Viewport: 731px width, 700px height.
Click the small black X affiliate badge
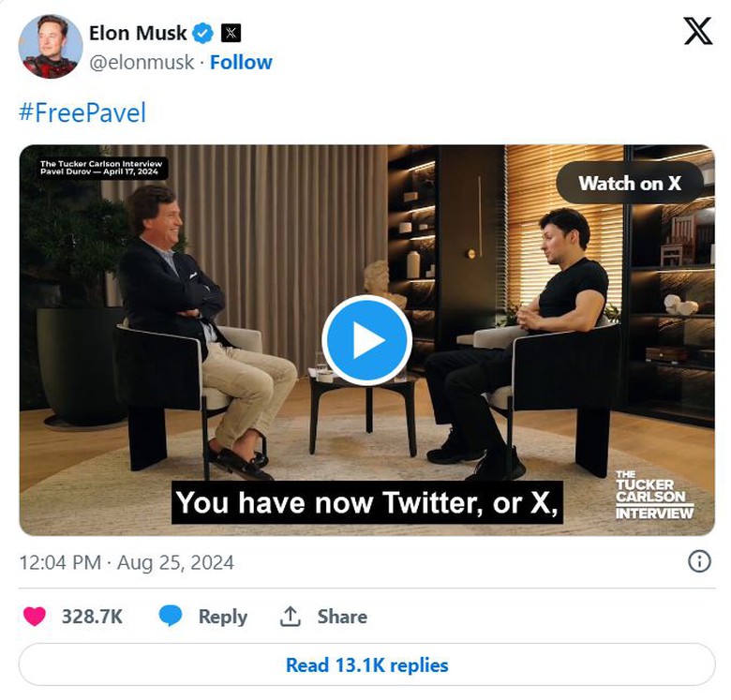231,34
